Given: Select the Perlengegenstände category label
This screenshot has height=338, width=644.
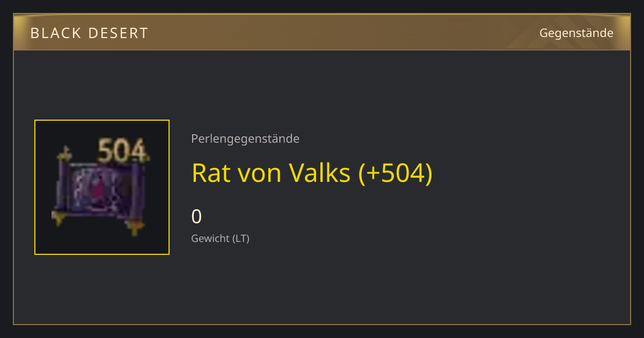Looking at the screenshot, I should (x=245, y=139).
